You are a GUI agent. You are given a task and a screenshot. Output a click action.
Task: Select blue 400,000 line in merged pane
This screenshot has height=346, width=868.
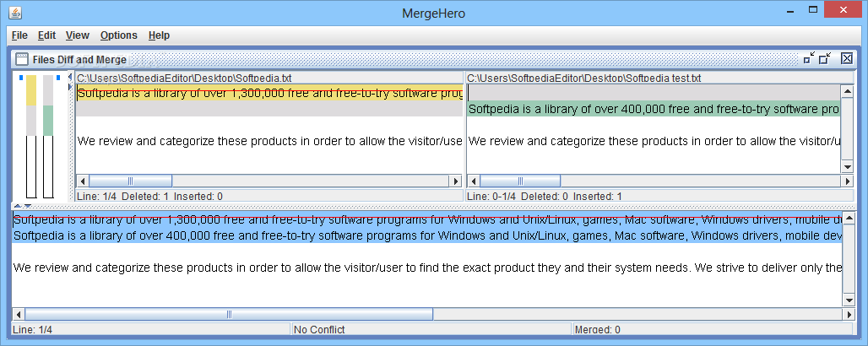pos(426,235)
